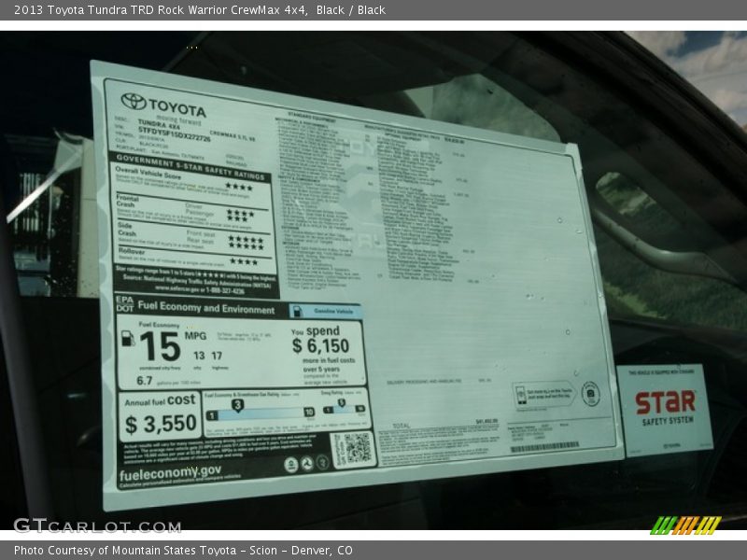The image size is (747, 560).
Task: Select the Toyota logo emblem
Action: pyautogui.click(x=134, y=100)
